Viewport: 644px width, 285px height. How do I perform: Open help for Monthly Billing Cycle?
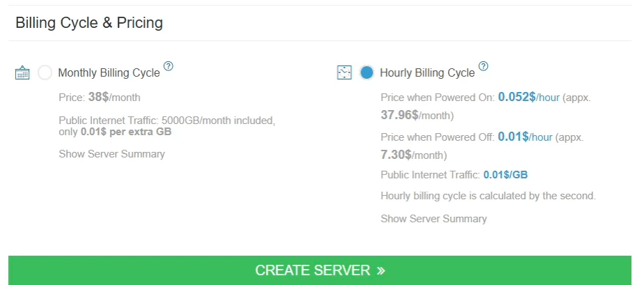(168, 67)
